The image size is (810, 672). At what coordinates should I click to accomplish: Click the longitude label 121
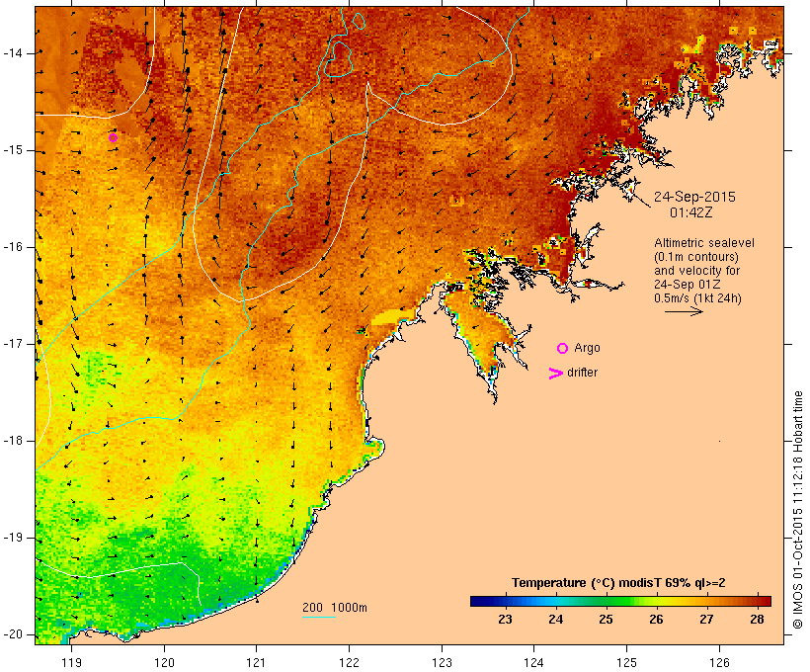point(256,662)
